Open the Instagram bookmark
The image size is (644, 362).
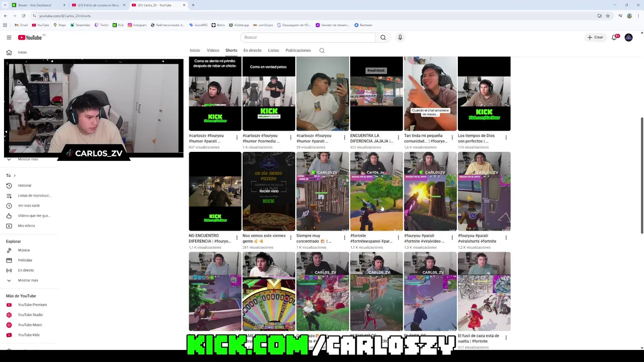tap(137, 25)
